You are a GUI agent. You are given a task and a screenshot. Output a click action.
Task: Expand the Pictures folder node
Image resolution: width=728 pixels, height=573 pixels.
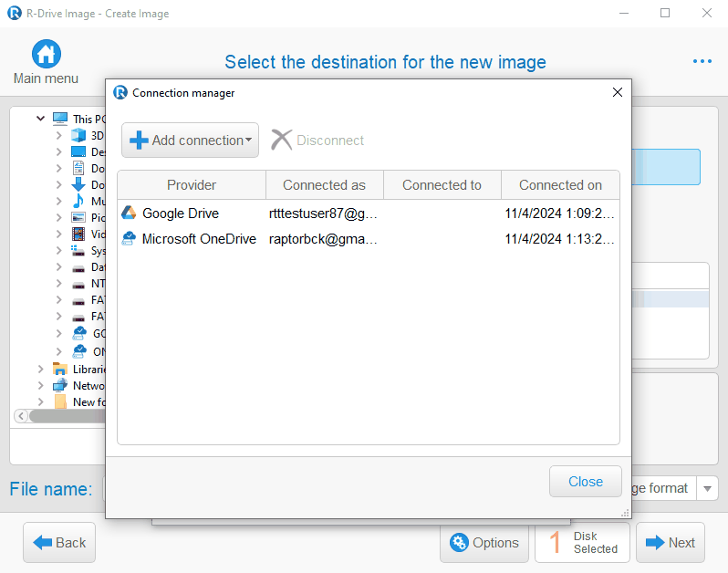pos(58,217)
